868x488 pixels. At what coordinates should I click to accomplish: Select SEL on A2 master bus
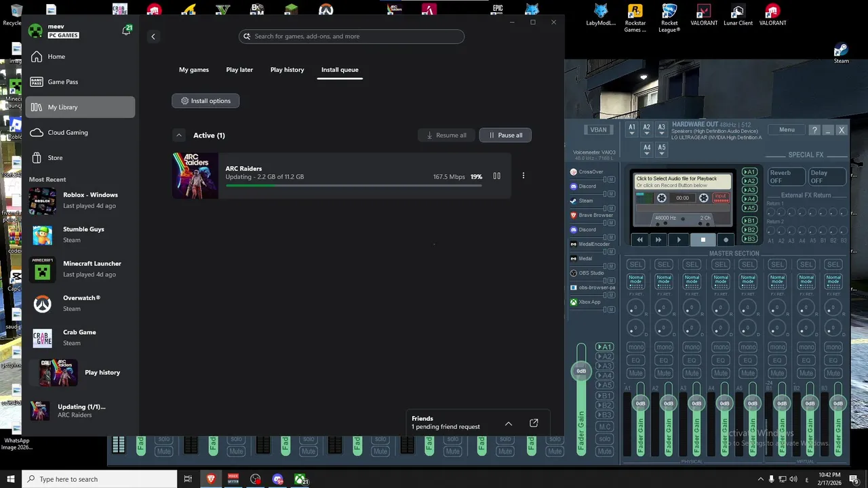[x=664, y=264]
